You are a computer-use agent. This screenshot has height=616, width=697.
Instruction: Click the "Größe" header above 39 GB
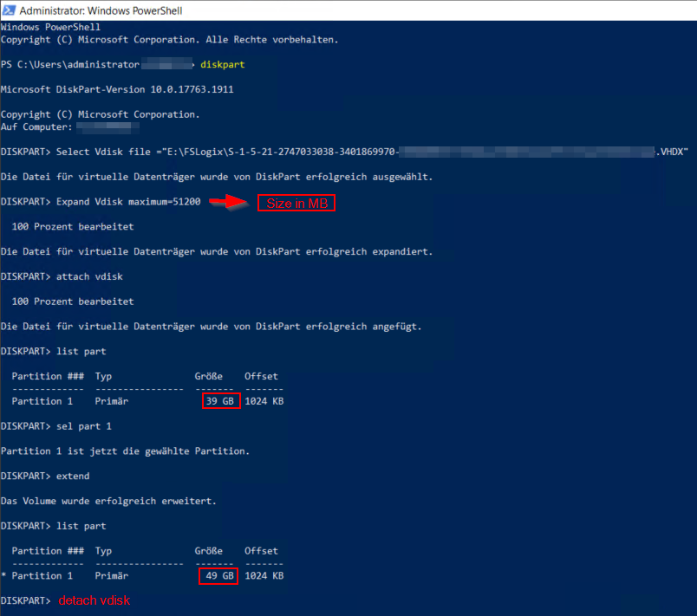208,376
